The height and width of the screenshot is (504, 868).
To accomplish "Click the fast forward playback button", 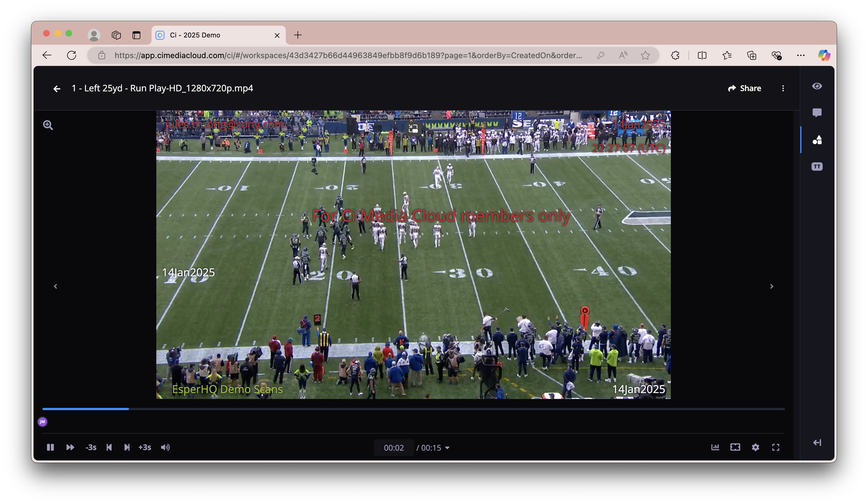I will [70, 447].
